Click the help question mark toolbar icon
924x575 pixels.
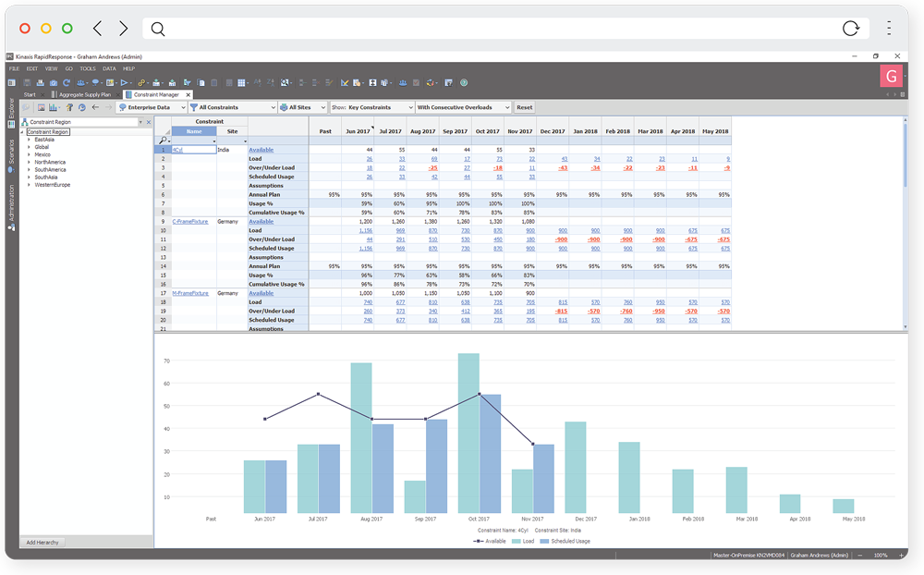tap(463, 82)
